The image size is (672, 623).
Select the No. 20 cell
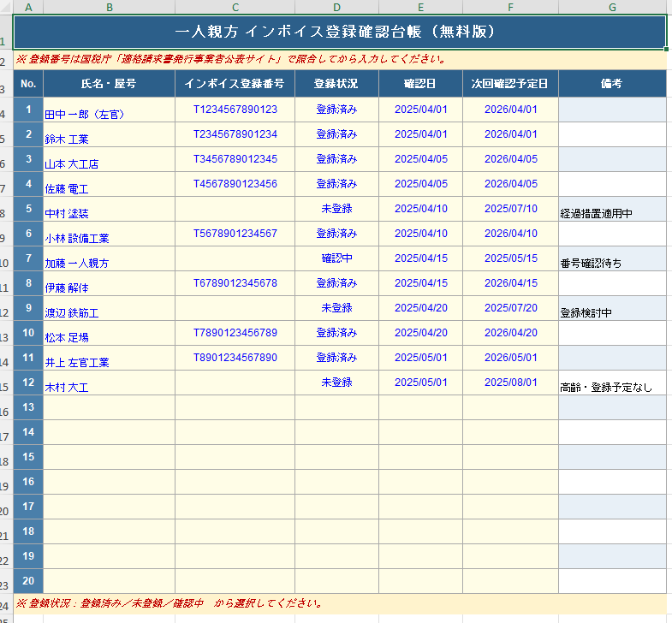coord(28,580)
